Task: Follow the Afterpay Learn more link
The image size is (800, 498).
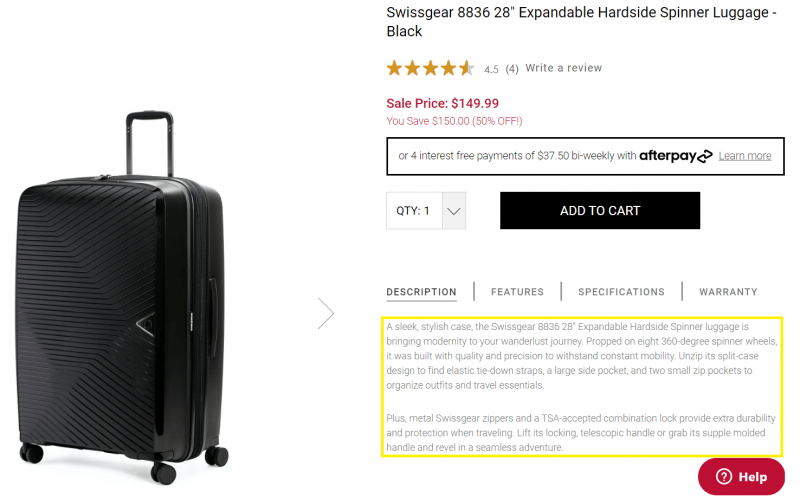Action: [744, 156]
